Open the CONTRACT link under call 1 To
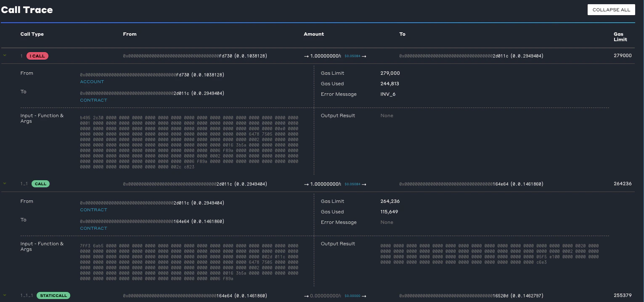Image resolution: width=644 pixels, height=302 pixels. [x=93, y=100]
